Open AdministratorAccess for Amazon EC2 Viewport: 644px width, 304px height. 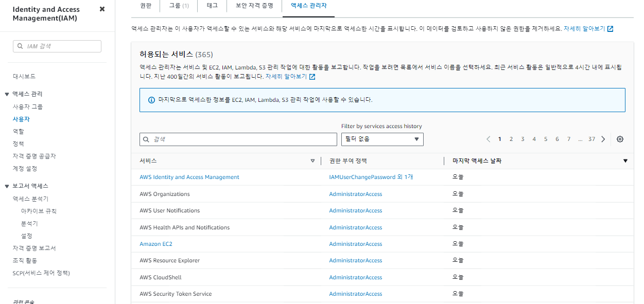[356, 244]
